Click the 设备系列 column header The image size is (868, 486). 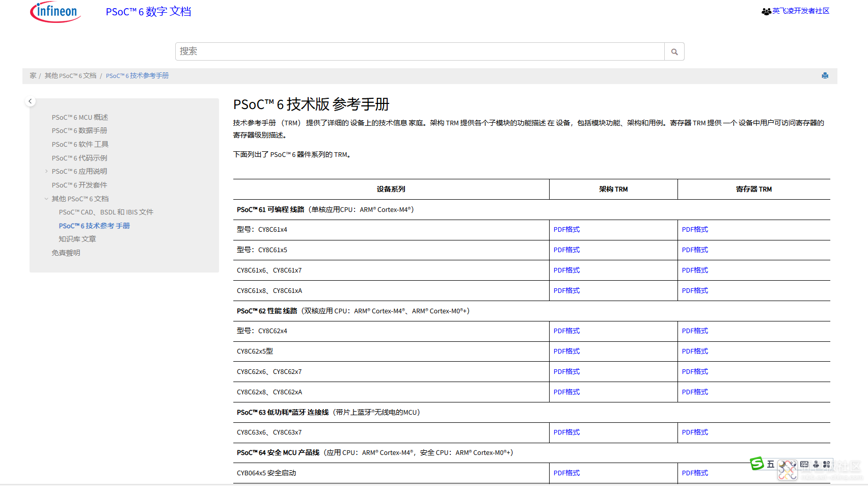point(391,189)
